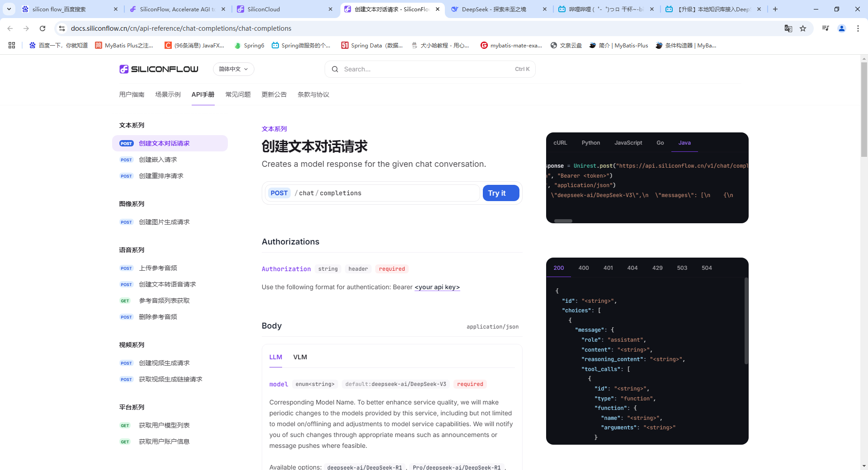The width and height of the screenshot is (868, 470).
Task: Close the DeepSeek browser tab
Action: (544, 9)
